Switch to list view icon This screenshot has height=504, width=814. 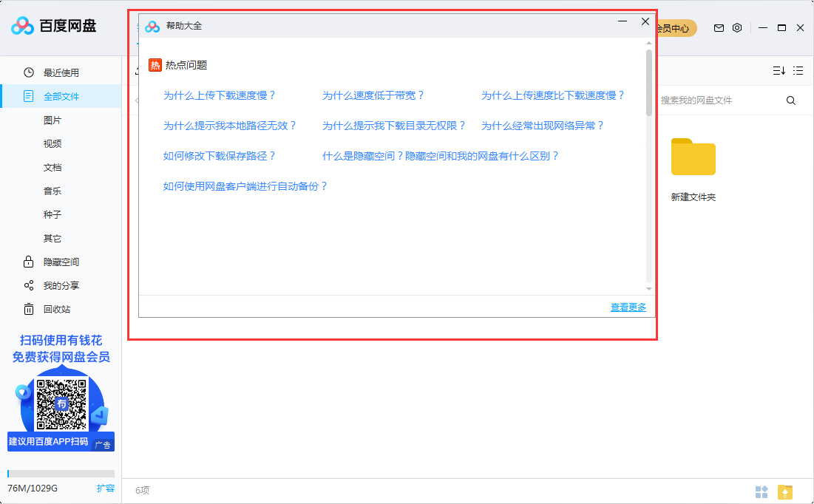pos(798,71)
